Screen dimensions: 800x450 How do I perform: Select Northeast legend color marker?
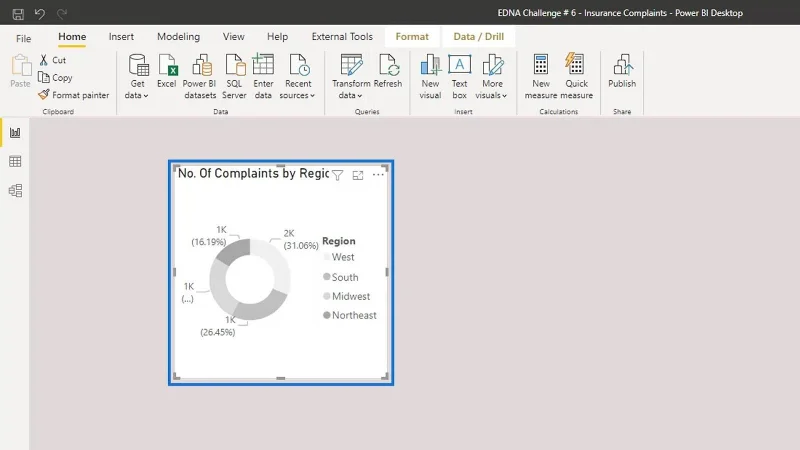[327, 315]
